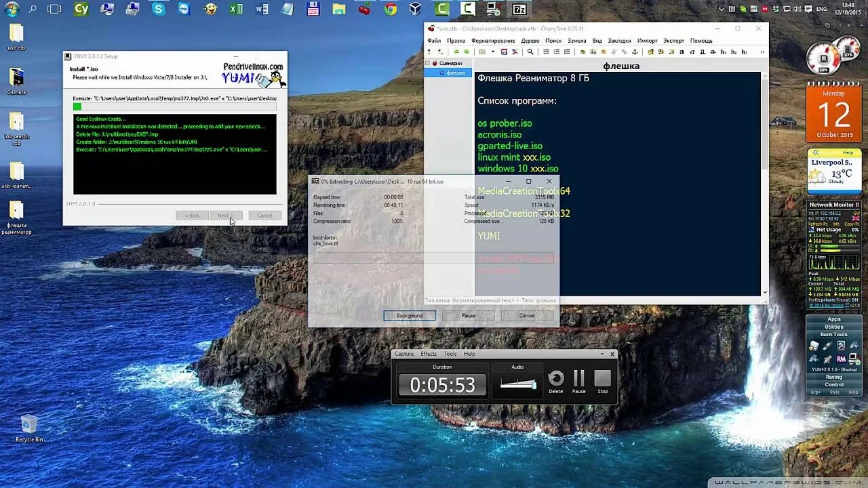Open the Экспорт menu
868x488 pixels.
[x=673, y=41]
